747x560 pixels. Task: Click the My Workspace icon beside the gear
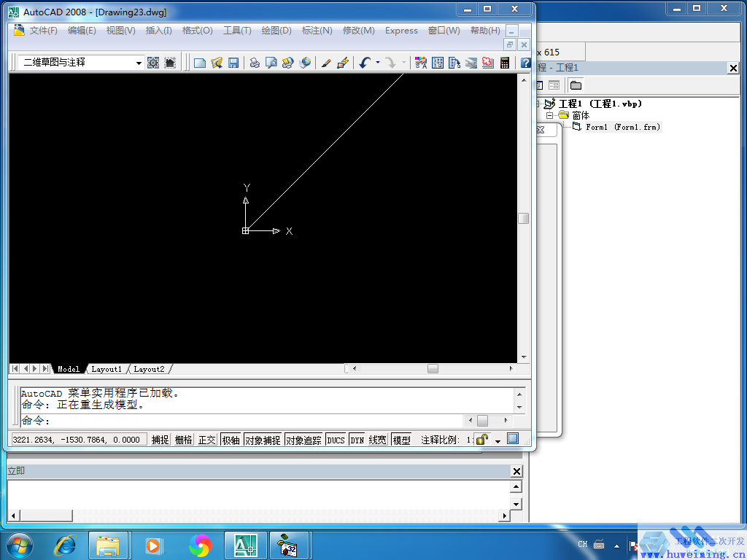[x=170, y=63]
